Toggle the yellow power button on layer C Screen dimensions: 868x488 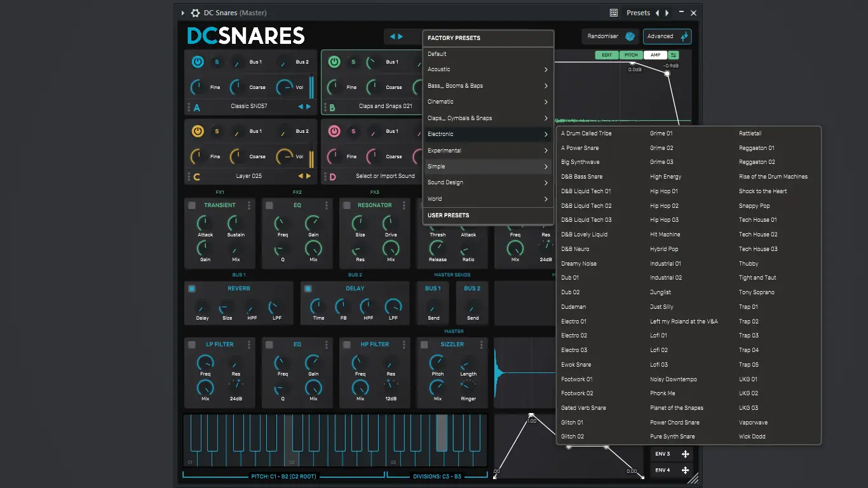coord(198,131)
